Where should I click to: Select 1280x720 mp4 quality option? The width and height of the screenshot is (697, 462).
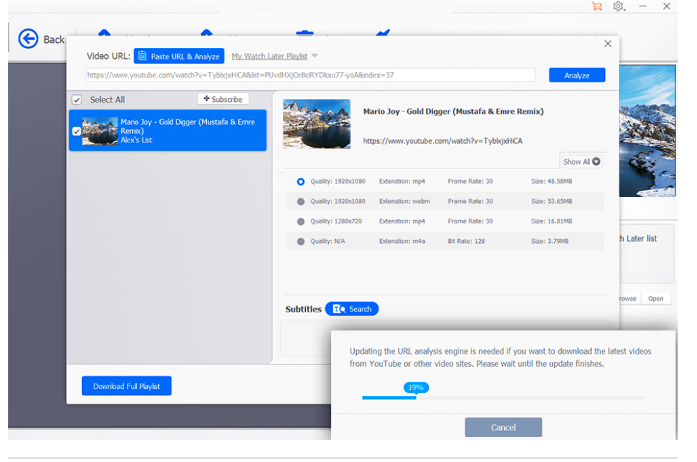click(x=301, y=221)
